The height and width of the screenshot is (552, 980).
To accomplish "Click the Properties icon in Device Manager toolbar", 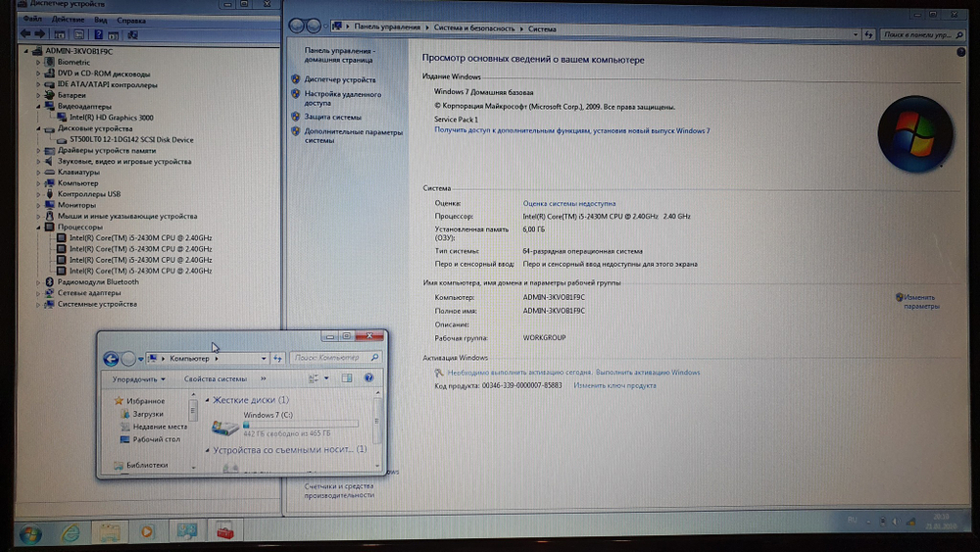I will pyautogui.click(x=78, y=34).
